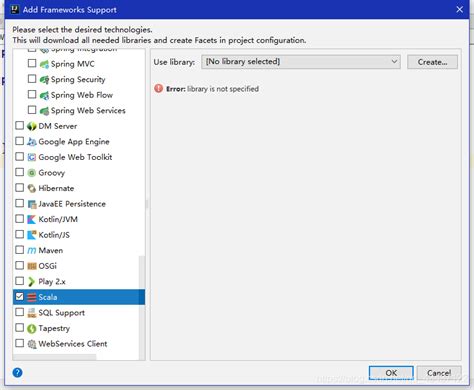The height and width of the screenshot is (390, 474).
Task: Check the OSGi checkbox
Action: 20,265
